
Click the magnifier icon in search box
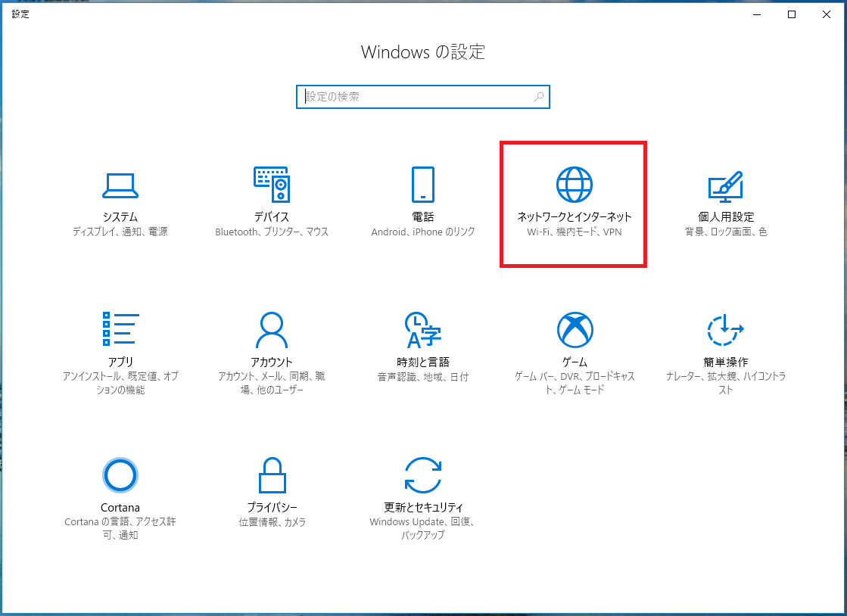[539, 97]
